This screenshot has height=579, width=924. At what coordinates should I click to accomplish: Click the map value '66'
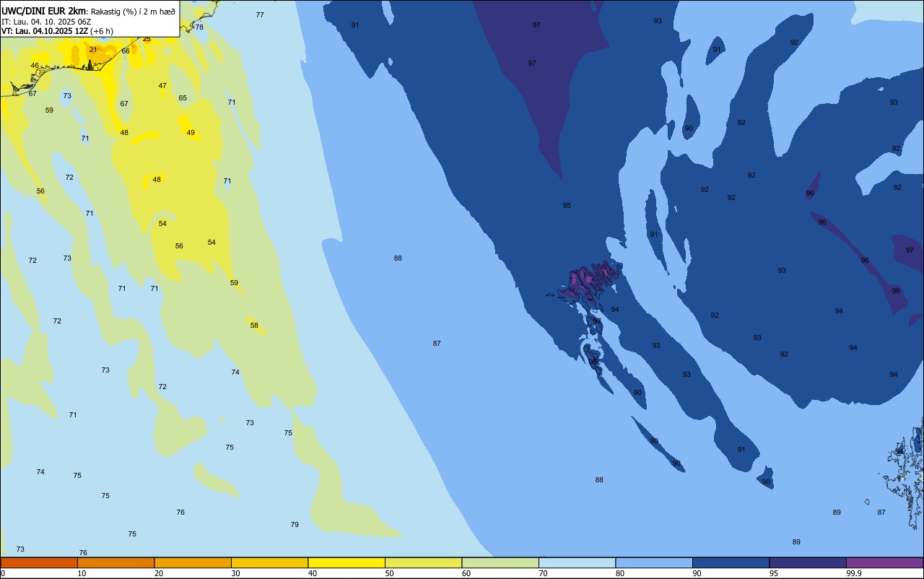(126, 51)
